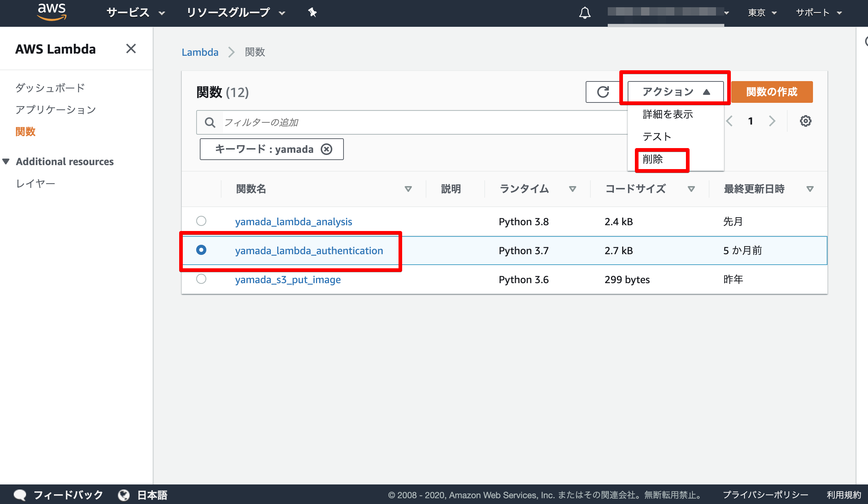The image size is (868, 504).
Task: Click the Python 3.7 runtime cell
Action: click(524, 251)
